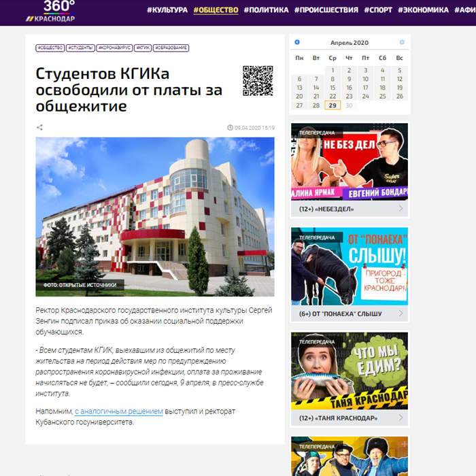476x476 pixels.
Task: Open the #КОРОНАВИРУС tag
Action: (114, 48)
